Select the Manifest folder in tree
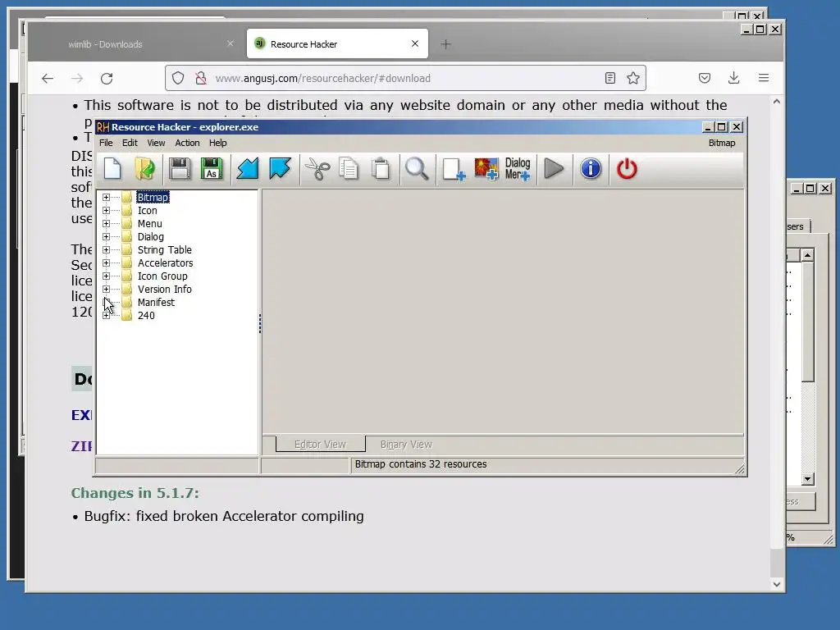 click(156, 302)
